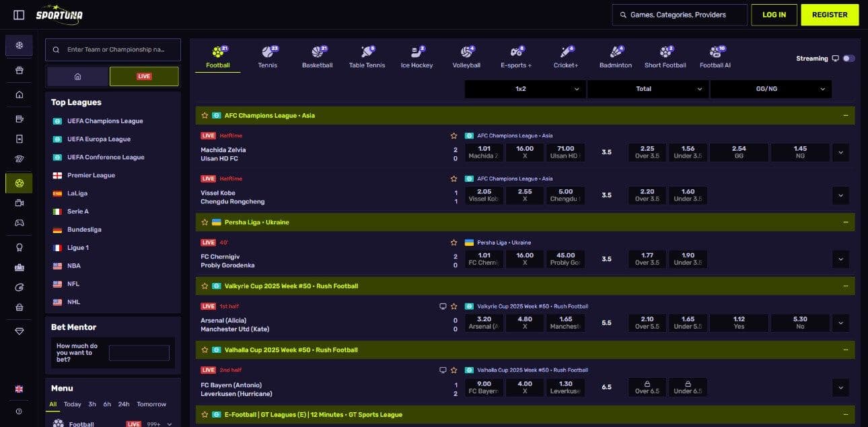The height and width of the screenshot is (427, 868).
Task: Select the Football AI icon
Action: click(x=715, y=57)
